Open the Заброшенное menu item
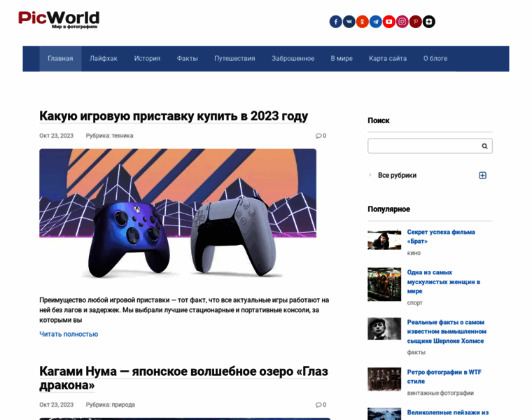532x420 pixels. (293, 58)
